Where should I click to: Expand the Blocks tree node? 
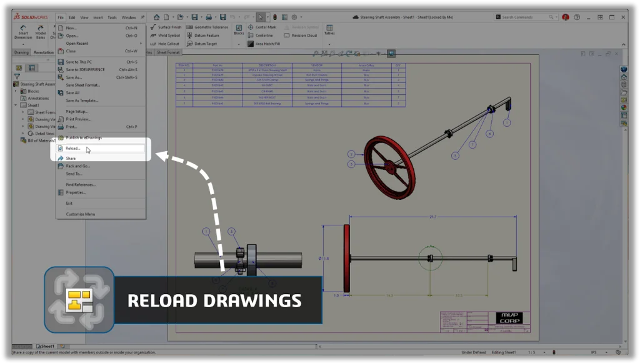pos(16,91)
